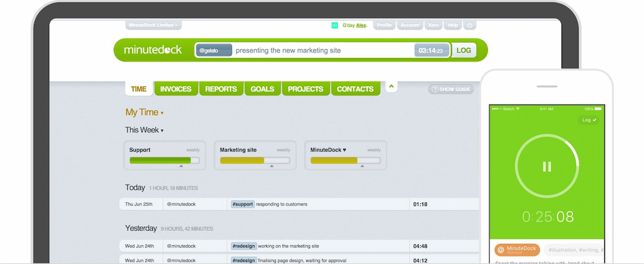Open the MinuteDock Limited account dropdown
The image size is (644, 264).
pos(153,25)
